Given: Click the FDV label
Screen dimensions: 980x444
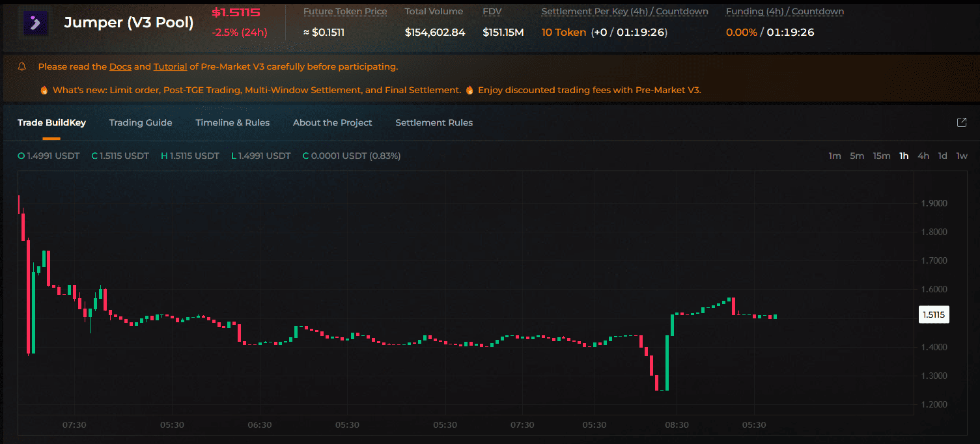Looking at the screenshot, I should tap(492, 12).
